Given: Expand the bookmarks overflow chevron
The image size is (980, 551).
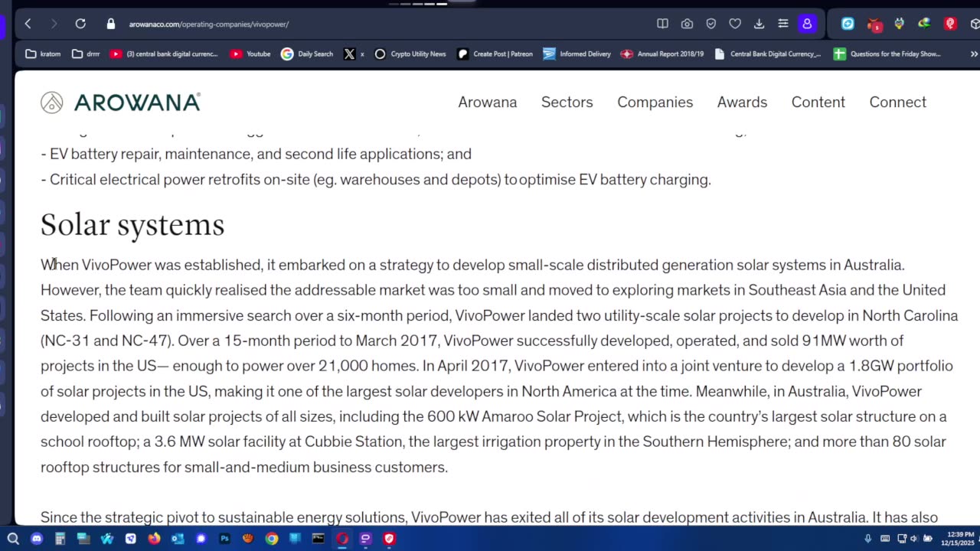Looking at the screenshot, I should click(x=974, y=54).
